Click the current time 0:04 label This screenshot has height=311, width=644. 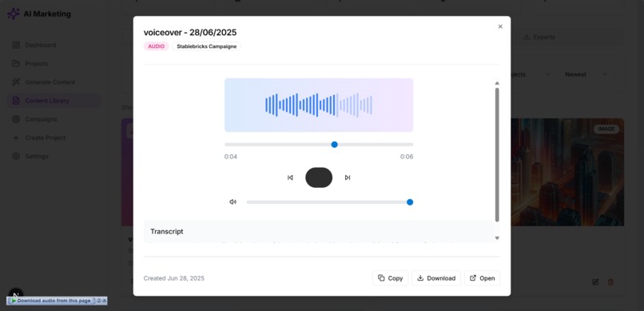point(230,157)
